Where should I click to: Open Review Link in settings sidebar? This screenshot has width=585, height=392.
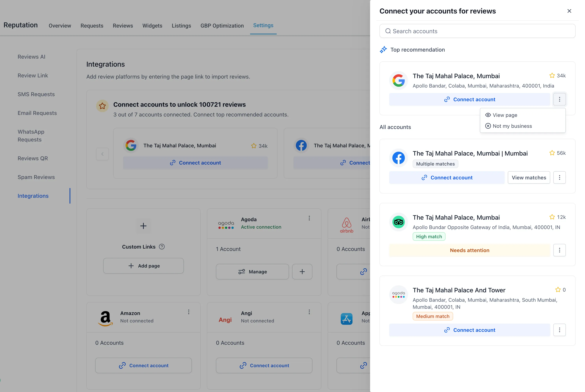click(x=33, y=75)
